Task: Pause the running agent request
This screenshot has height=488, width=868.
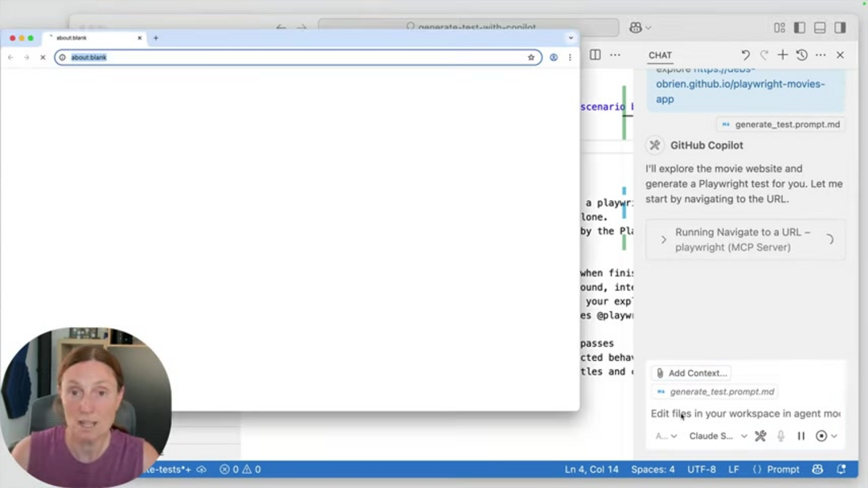Action: pos(800,436)
